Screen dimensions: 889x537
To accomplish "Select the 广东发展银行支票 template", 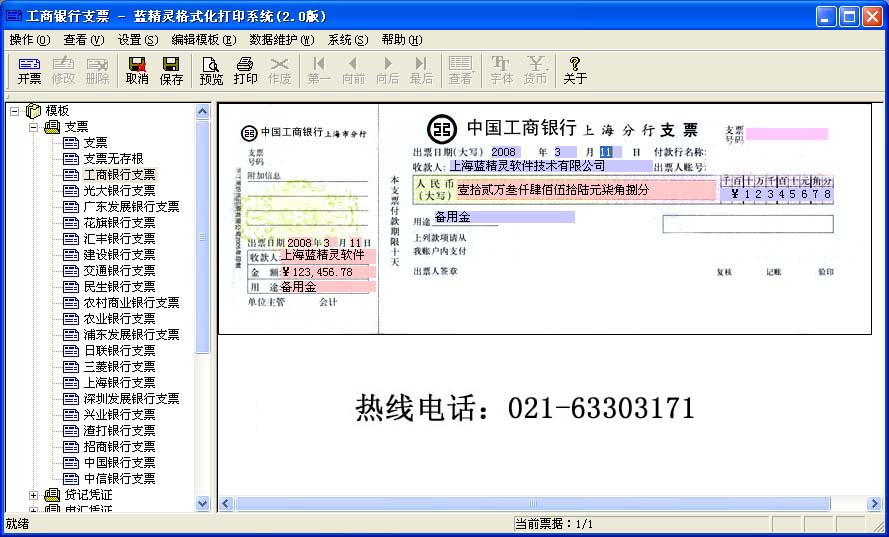I will [131, 206].
